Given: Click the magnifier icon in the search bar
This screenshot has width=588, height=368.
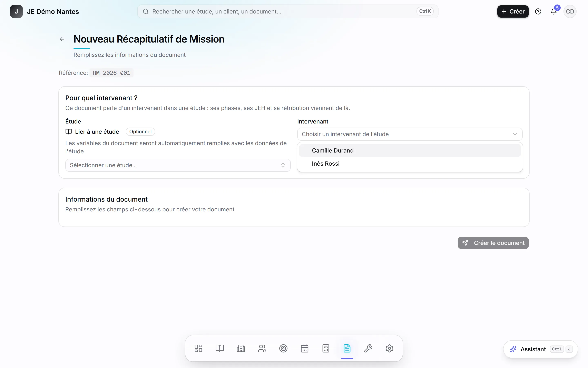Looking at the screenshot, I should pos(146,11).
